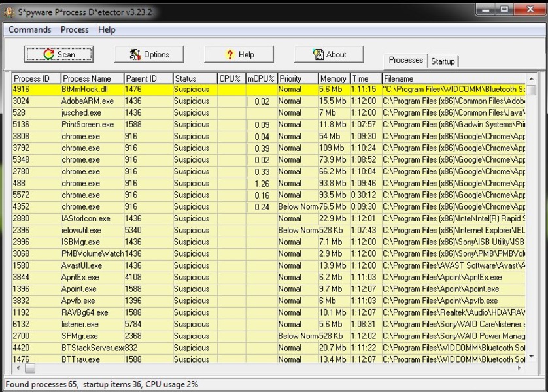This screenshot has height=392, width=548.
Task: Open the About window
Action: click(x=329, y=54)
